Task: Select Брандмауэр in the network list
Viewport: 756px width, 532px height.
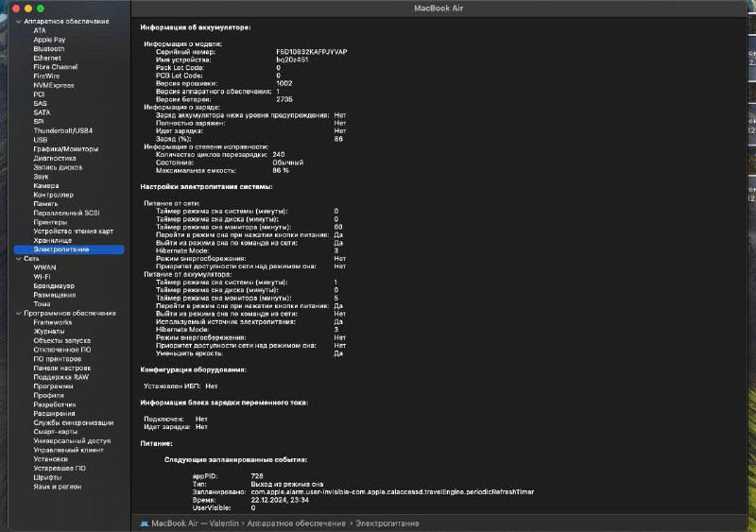Action: click(54, 285)
